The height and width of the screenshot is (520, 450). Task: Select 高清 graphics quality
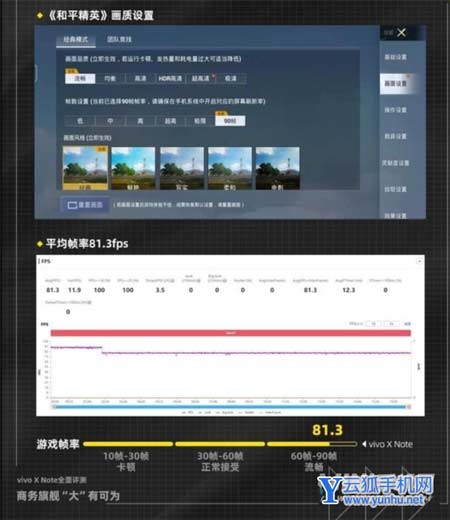tap(140, 78)
